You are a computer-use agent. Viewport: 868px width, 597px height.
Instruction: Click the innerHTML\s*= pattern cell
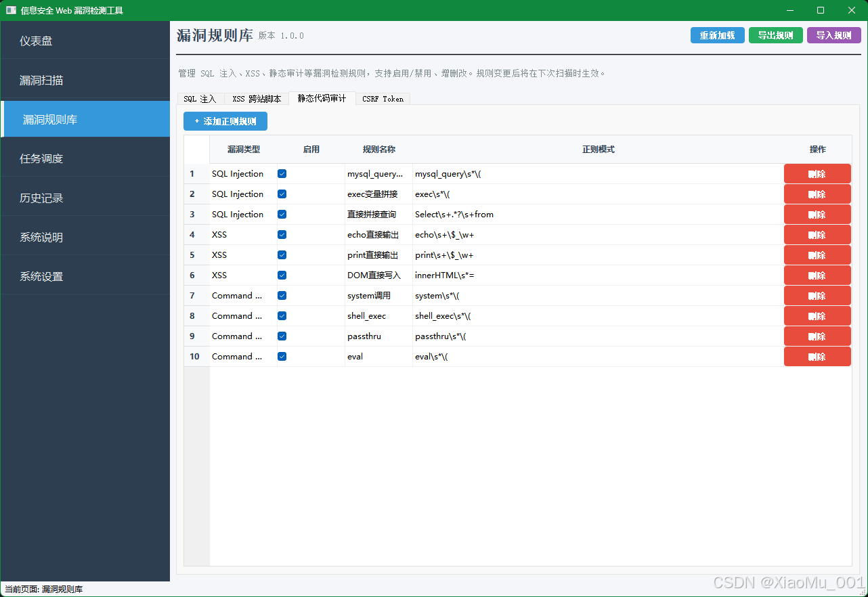(x=599, y=275)
